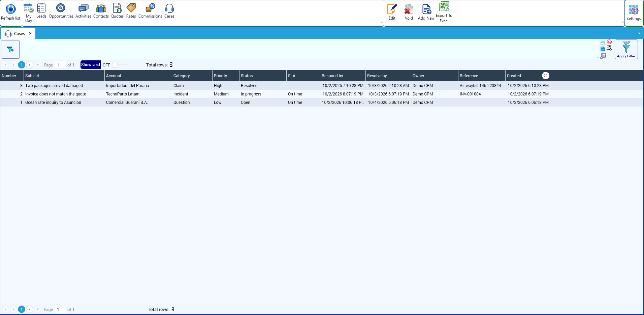Open the My Day menu item
Image resolution: width=644 pixels, height=315 pixels.
coord(29,12)
